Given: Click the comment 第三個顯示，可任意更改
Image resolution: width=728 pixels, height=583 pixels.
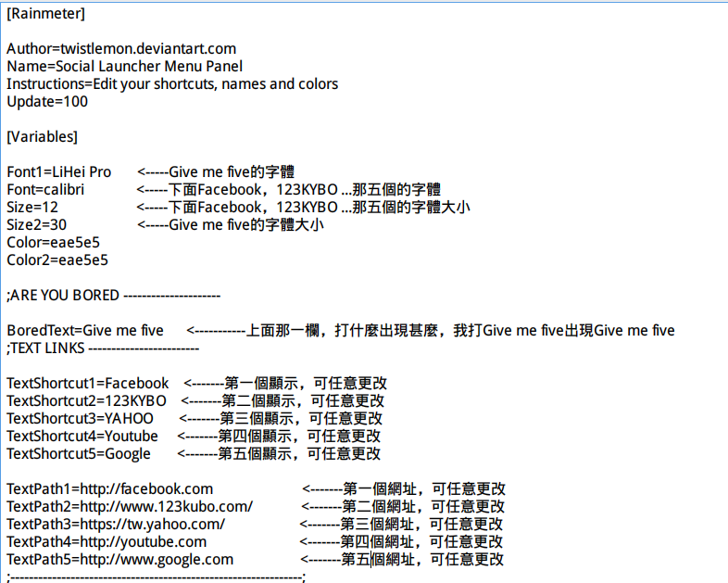Looking at the screenshot, I should pos(281,419).
